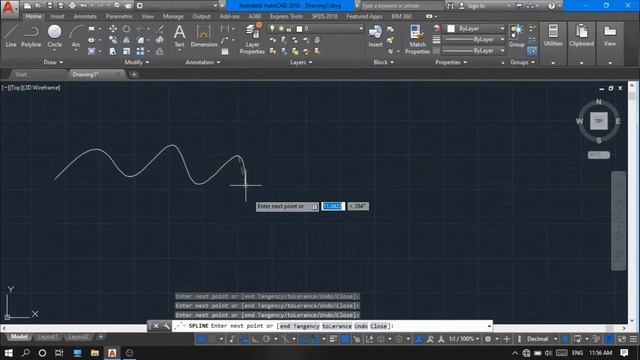Open the Utilities panel
The height and width of the screenshot is (360, 640).
(553, 36)
